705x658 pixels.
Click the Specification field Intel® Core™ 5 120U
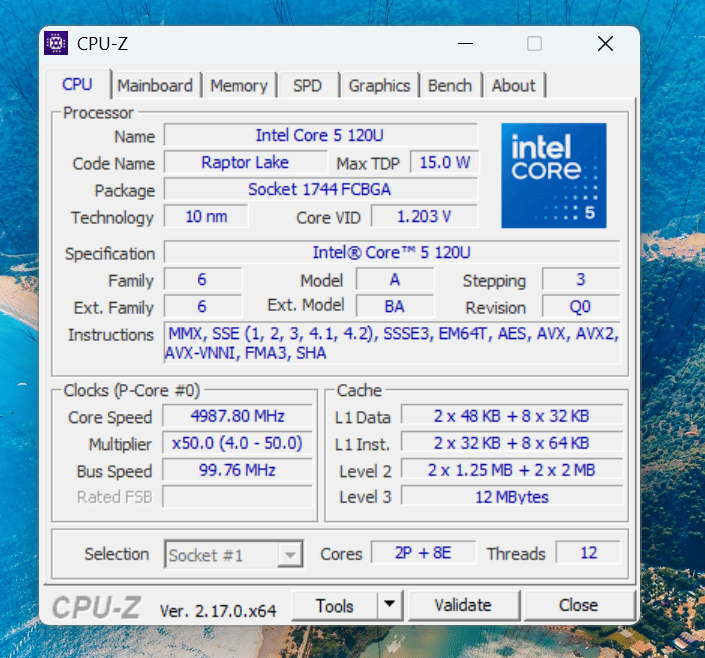pos(392,252)
